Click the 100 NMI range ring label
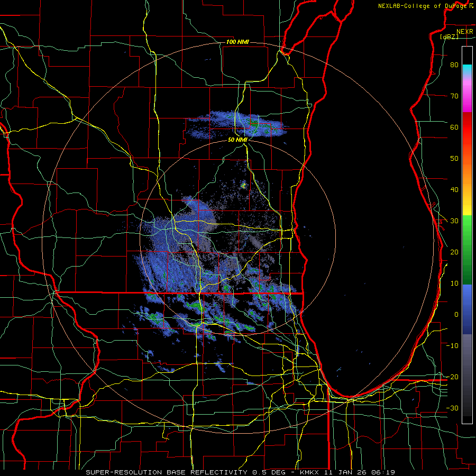Viewport: 476px width, 476px height. pos(237,42)
